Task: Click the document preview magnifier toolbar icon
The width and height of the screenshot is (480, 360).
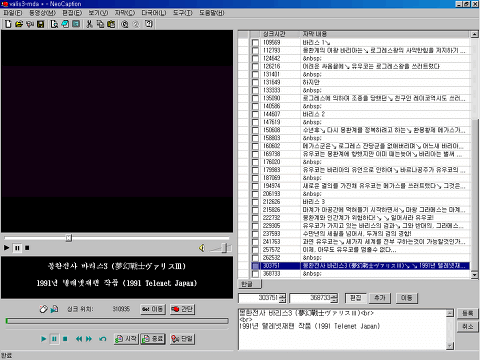Action: point(54,24)
